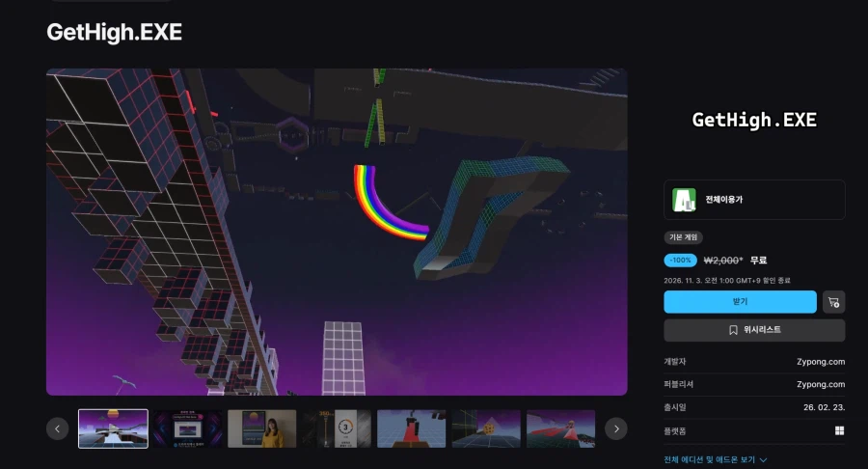Click the 출시일 label
The width and height of the screenshot is (868, 469).
675,407
